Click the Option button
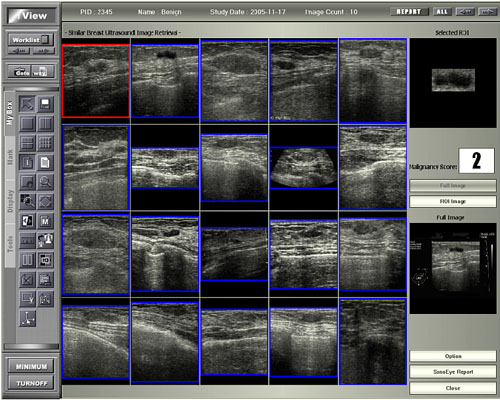Viewport: 500px width, 400px height. [x=453, y=356]
